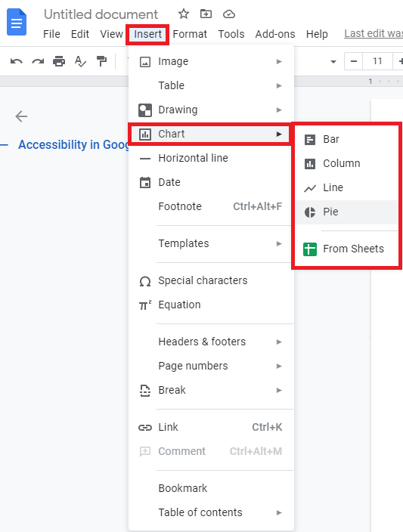The width and height of the screenshot is (403, 532).
Task: Click the Line chart icon
Action: click(x=310, y=188)
